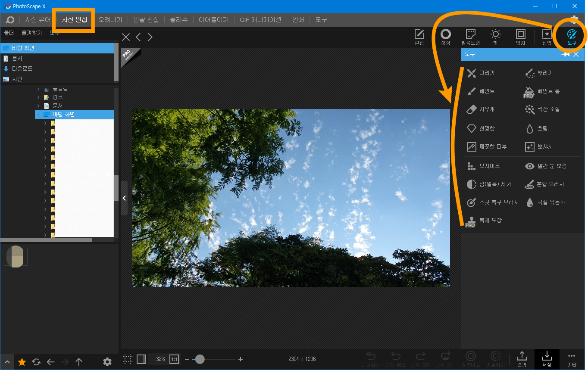Open the 삽입 insert panel icon
588x370 pixels.
(x=547, y=37)
